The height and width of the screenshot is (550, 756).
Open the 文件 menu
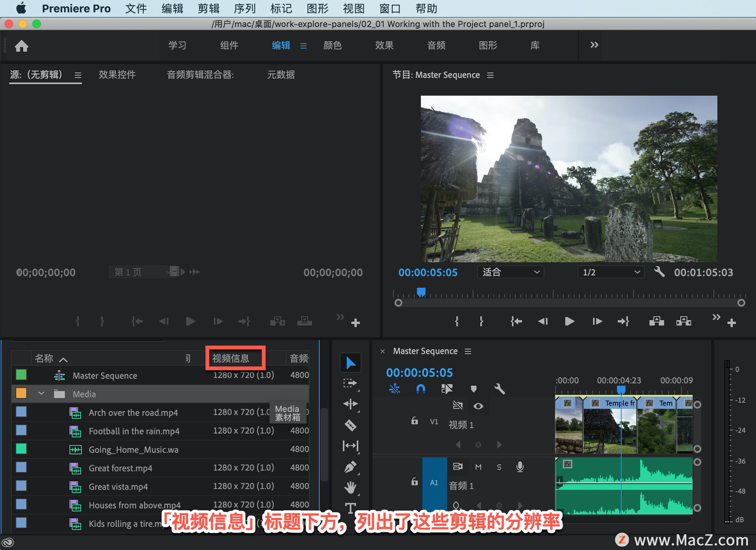(136, 8)
